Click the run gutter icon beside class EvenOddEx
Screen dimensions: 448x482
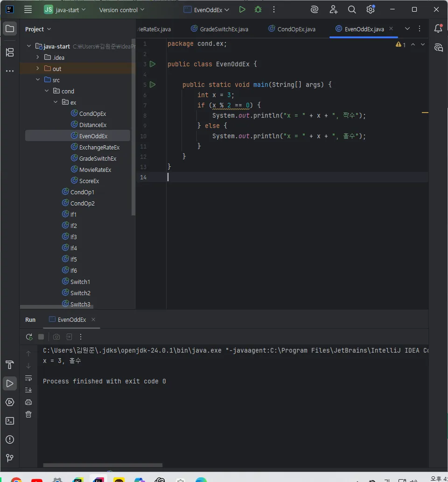(x=153, y=64)
